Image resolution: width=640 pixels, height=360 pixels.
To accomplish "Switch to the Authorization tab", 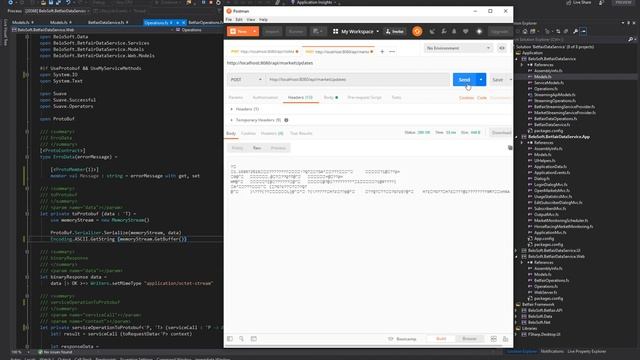I will (x=265, y=98).
